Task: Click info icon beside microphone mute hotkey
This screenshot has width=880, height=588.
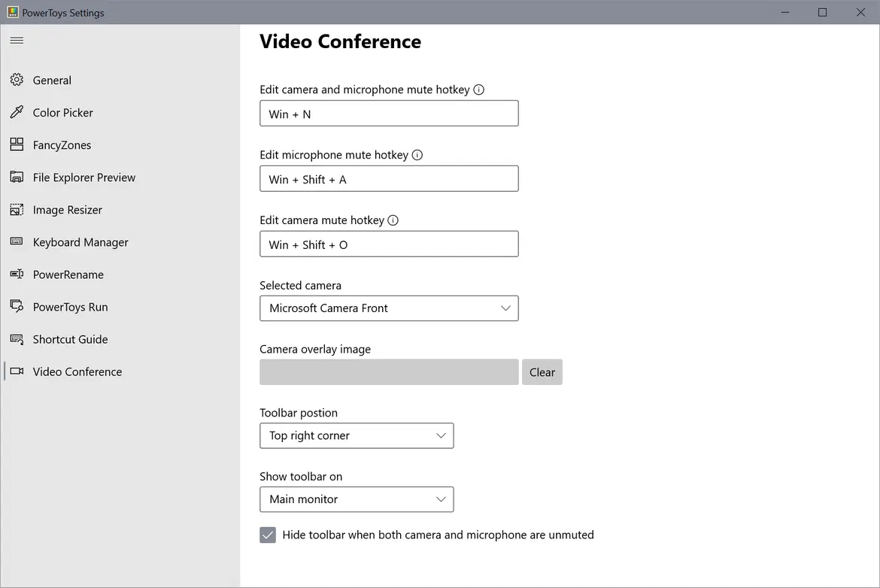Action: pos(417,155)
